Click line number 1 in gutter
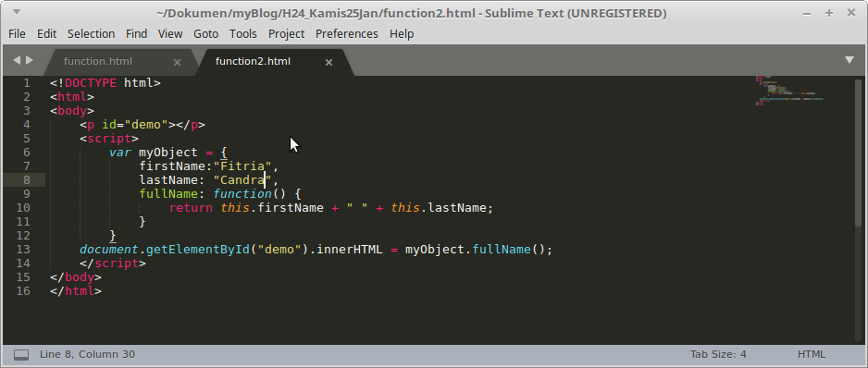 click(x=27, y=83)
